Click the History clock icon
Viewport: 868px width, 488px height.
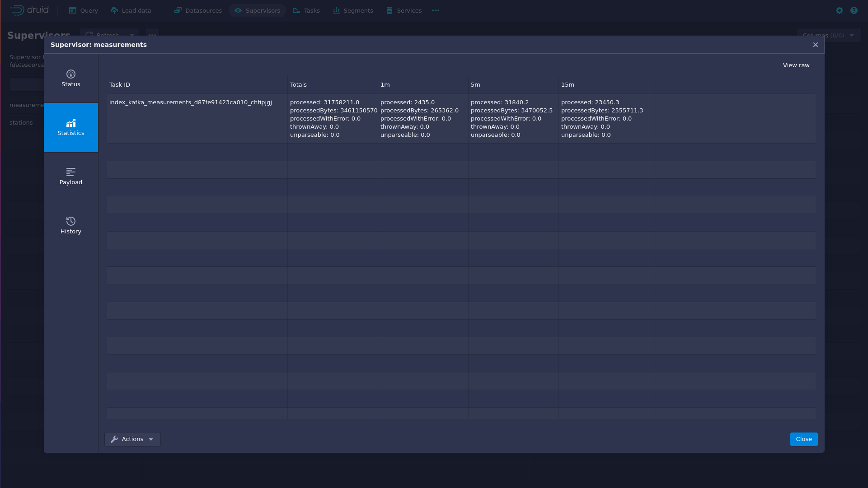71,221
